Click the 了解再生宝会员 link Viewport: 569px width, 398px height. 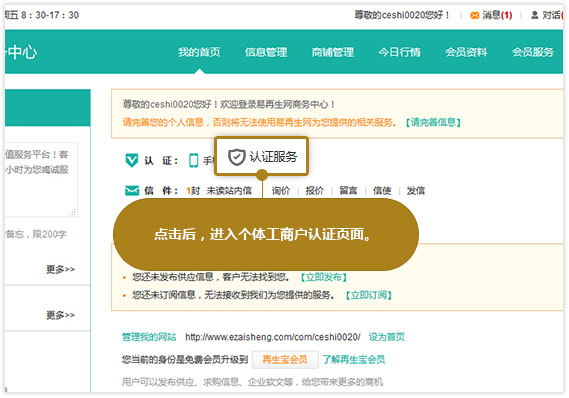click(x=354, y=360)
